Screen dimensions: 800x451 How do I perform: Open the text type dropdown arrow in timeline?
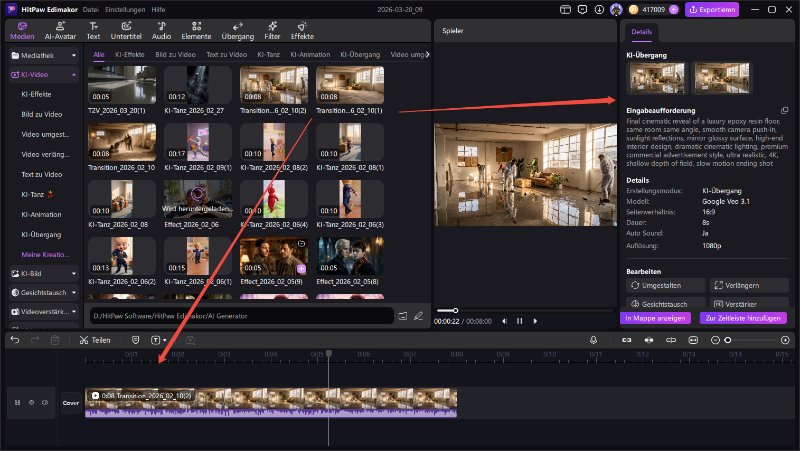pyautogui.click(x=164, y=340)
